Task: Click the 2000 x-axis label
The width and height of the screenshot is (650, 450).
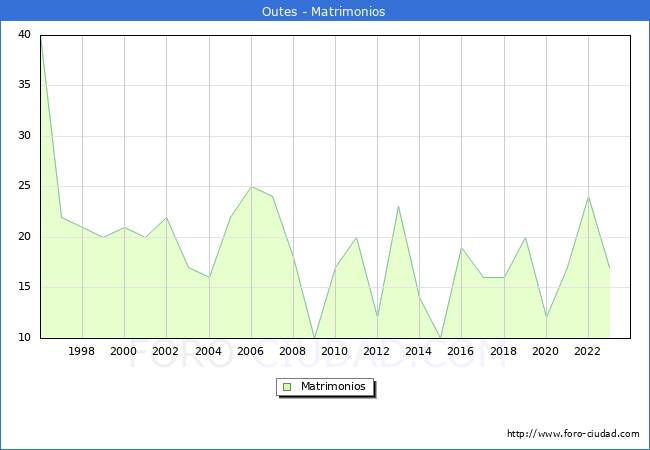Action: coord(124,352)
